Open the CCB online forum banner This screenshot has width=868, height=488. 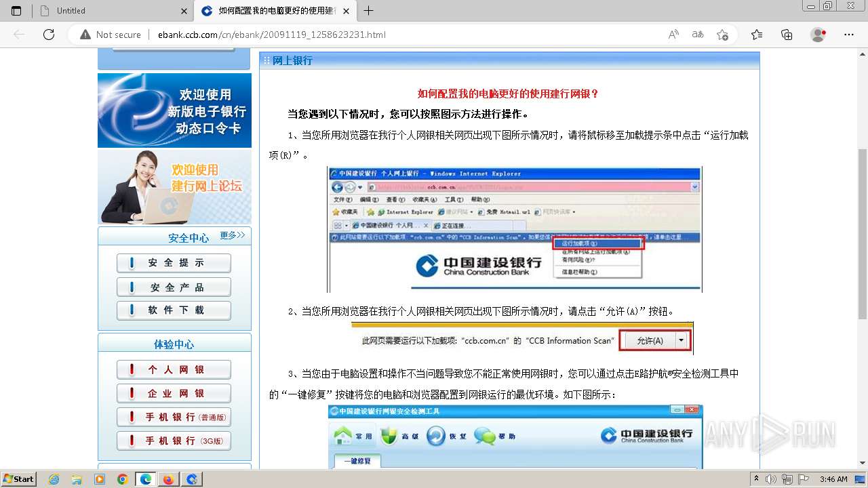pyautogui.click(x=174, y=187)
